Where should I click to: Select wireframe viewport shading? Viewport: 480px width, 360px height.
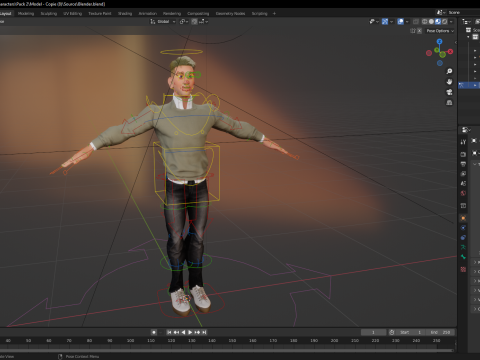point(425,21)
